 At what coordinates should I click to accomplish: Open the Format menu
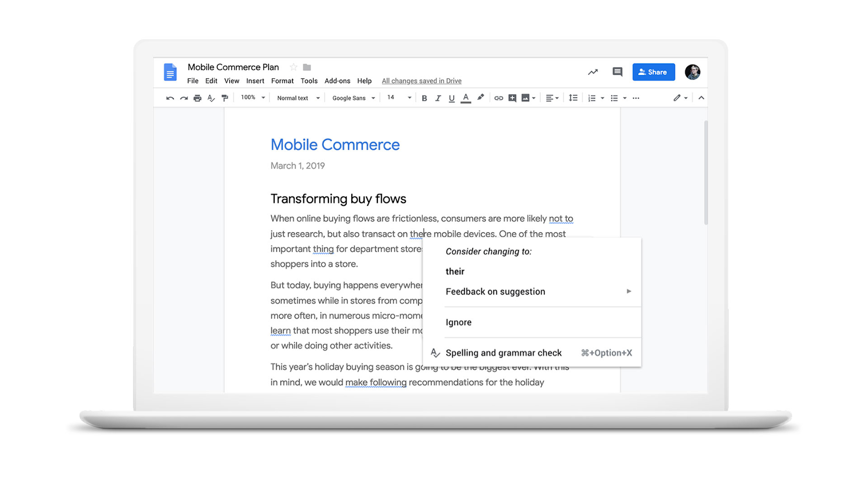point(282,81)
